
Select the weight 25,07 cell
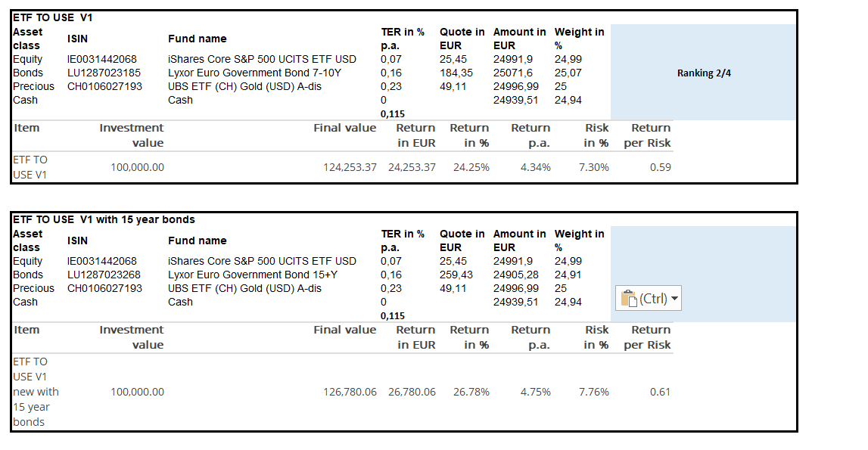pyautogui.click(x=568, y=73)
